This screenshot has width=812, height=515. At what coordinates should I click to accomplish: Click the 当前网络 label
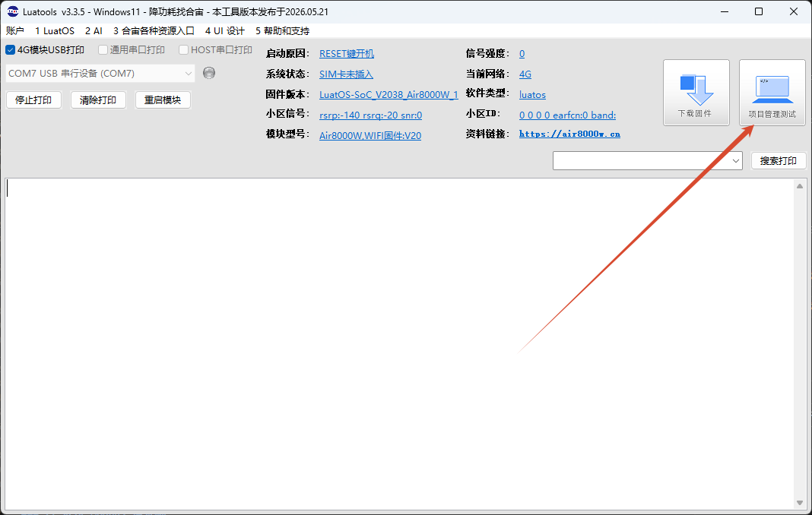487,74
